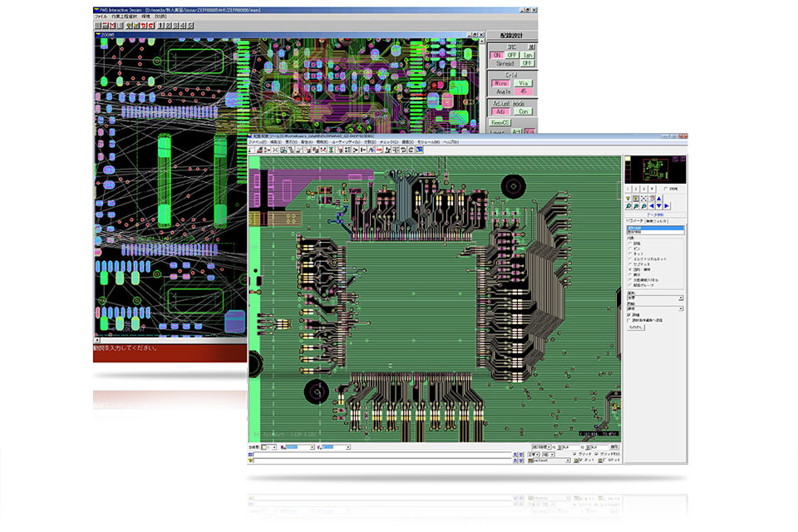Viewport: 798px width, 532px height.
Task: Click the first toolbar icon in front window
Action: pyautogui.click(x=254, y=150)
